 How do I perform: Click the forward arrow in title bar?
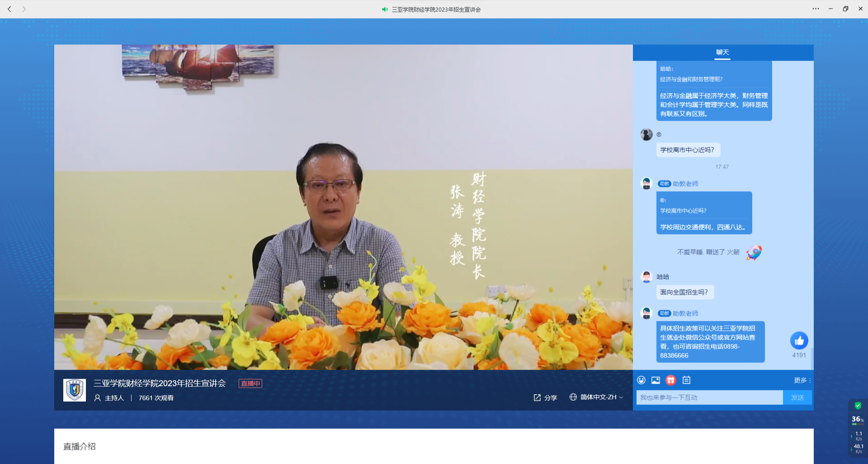pos(24,9)
